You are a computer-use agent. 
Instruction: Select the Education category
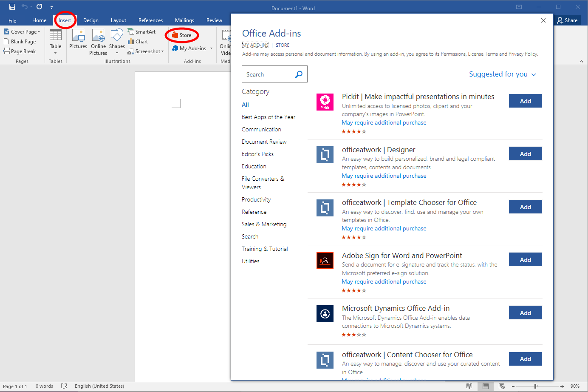[254, 166]
